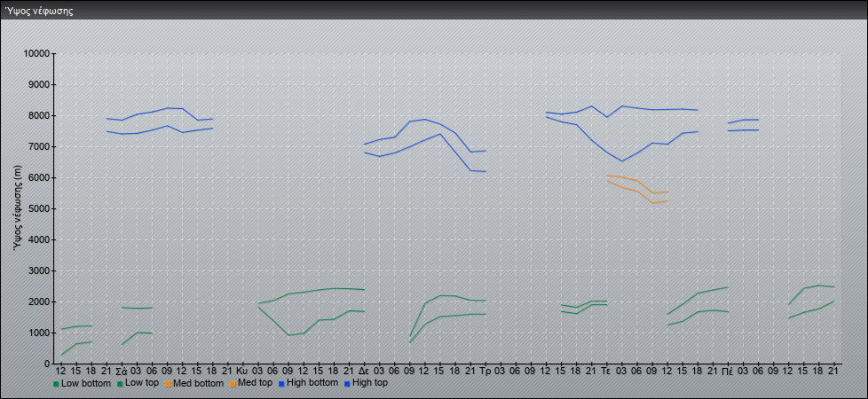Click the orange Med bottom legend swatch

pos(168,384)
